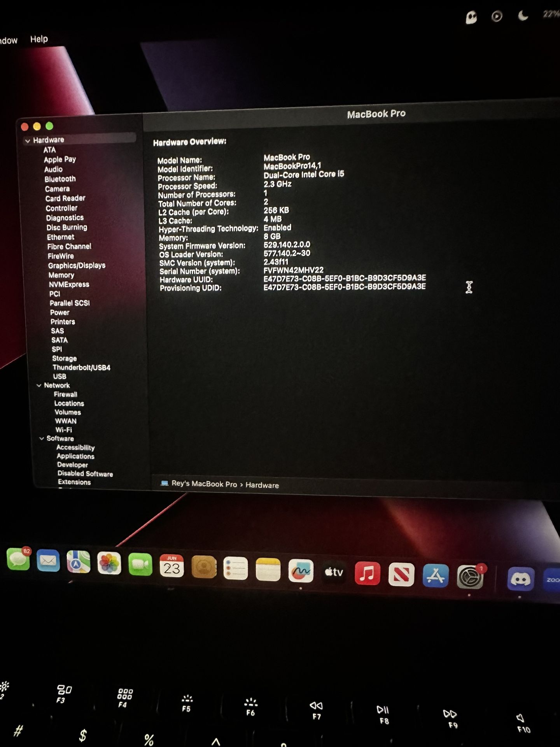Select Apple Pay in the sidebar
The width and height of the screenshot is (560, 747).
60,159
